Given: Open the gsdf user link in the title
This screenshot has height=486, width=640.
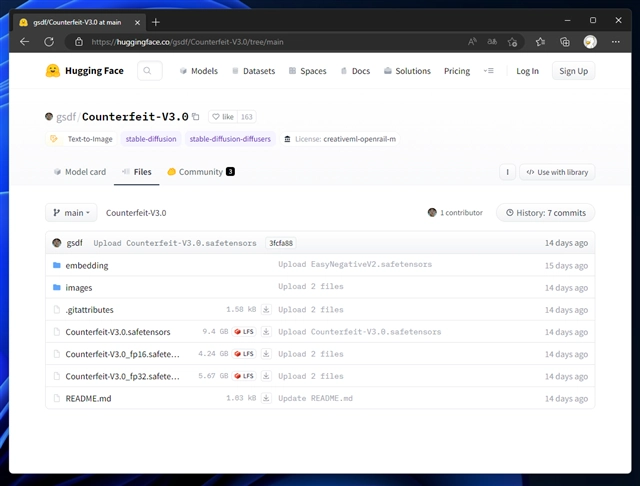Looking at the screenshot, I should coord(66,117).
